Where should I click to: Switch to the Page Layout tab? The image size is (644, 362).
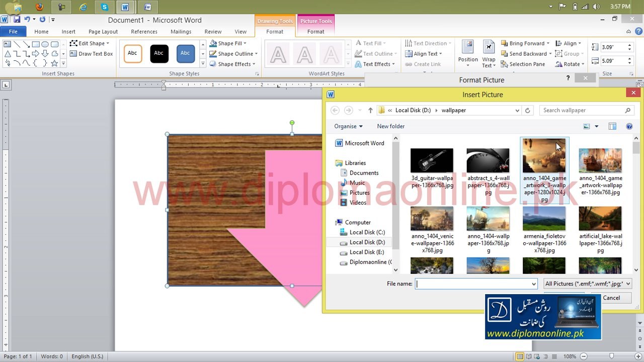click(103, 32)
